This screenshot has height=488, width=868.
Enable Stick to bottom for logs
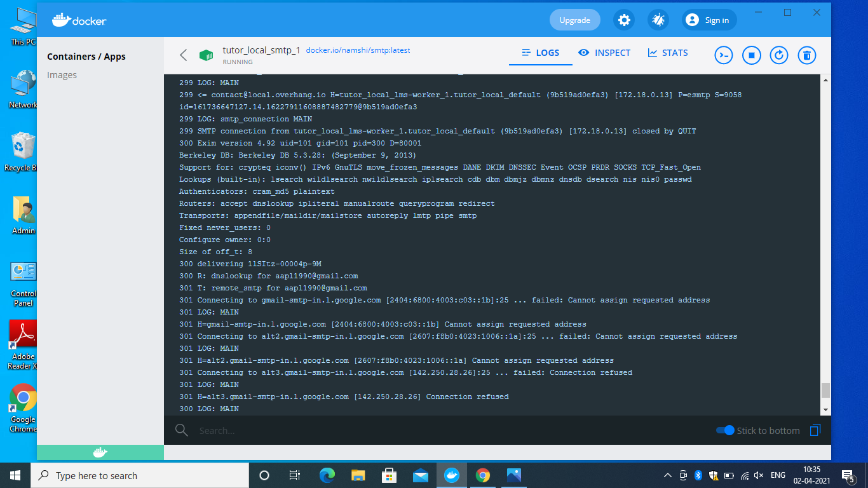[724, 430]
